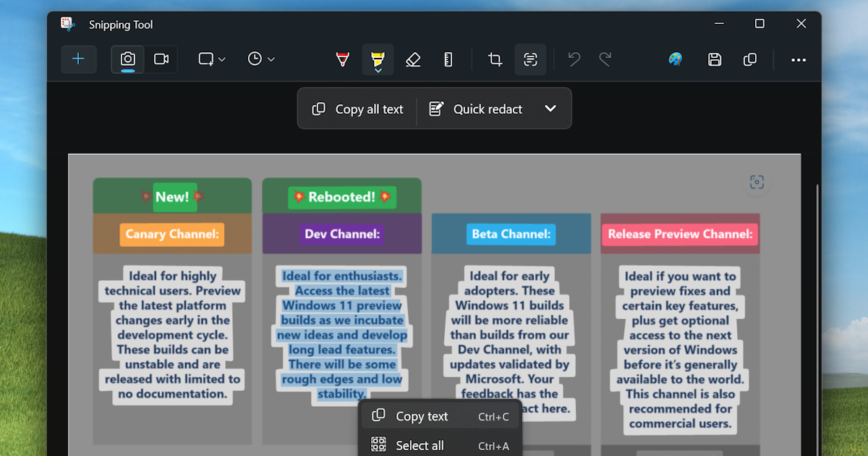868x456 pixels.
Task: Start a new snip with the plus button
Action: 79,59
